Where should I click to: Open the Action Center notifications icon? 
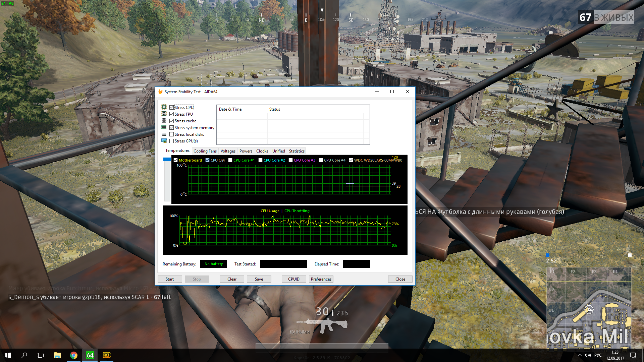[x=633, y=355]
